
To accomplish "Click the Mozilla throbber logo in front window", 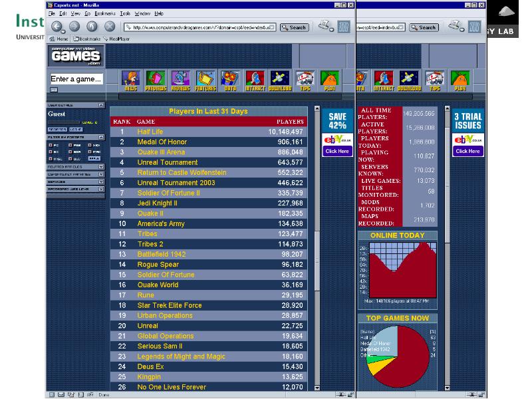I will click(x=344, y=27).
